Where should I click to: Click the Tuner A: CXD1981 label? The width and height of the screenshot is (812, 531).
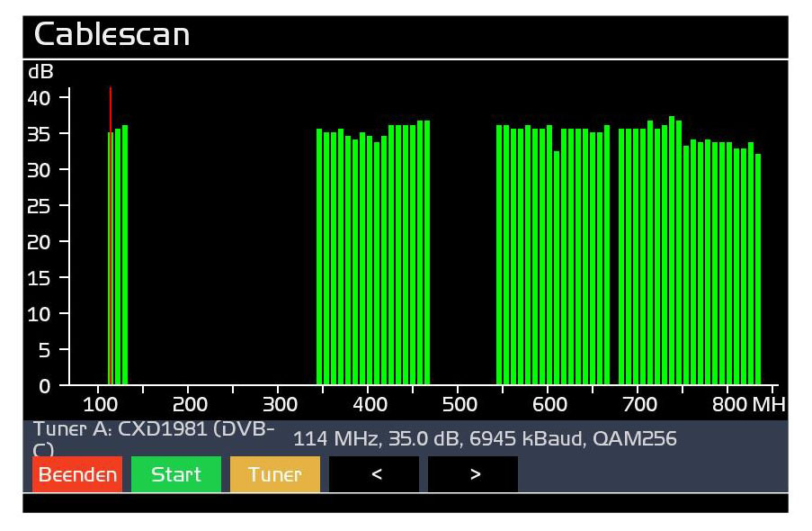(154, 429)
